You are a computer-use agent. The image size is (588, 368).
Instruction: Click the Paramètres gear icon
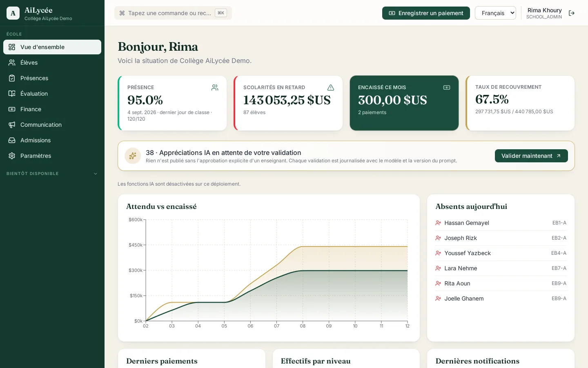tap(12, 156)
